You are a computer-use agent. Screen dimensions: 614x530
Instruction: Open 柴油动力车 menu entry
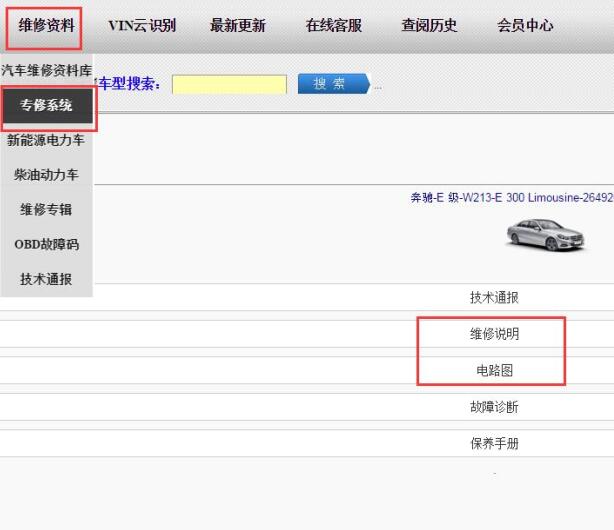(x=46, y=175)
